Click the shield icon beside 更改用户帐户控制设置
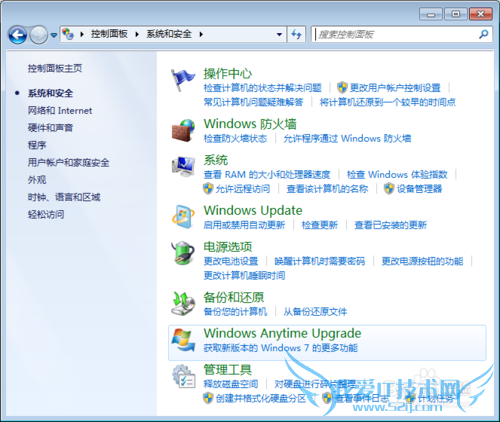The width and height of the screenshot is (500, 422). [342, 88]
